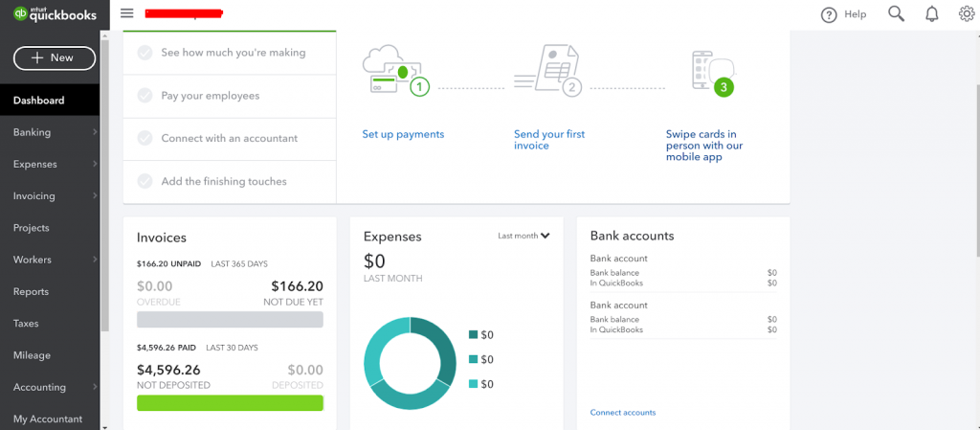Expand the Workers submenu arrow

click(95, 260)
